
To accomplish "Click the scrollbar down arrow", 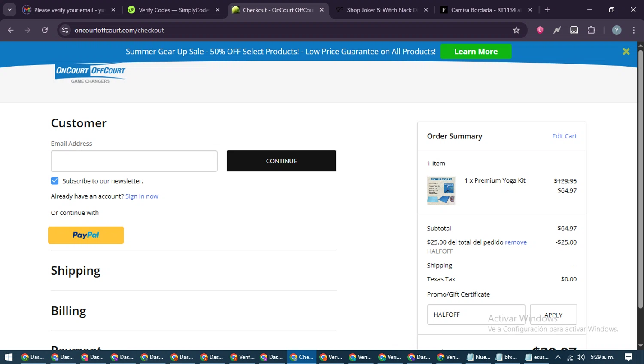I will click(640, 346).
